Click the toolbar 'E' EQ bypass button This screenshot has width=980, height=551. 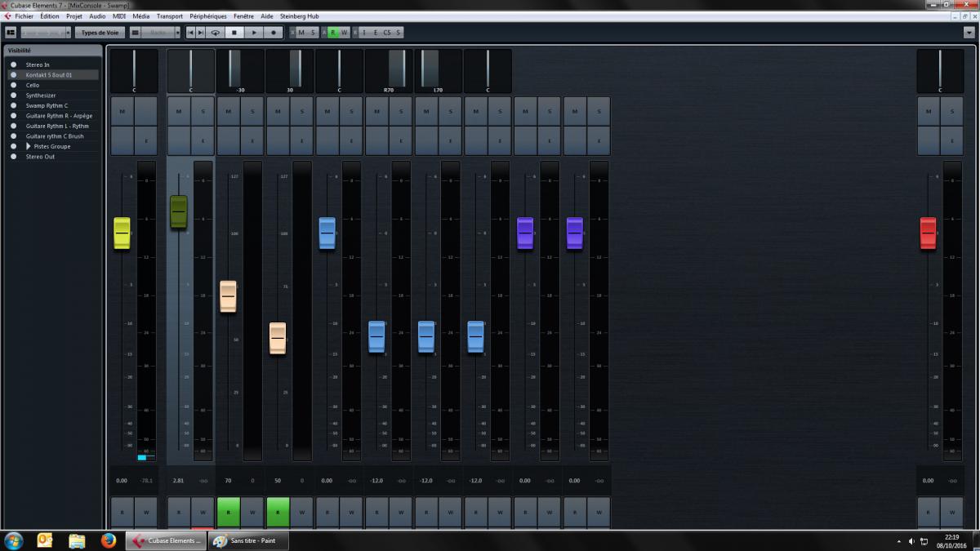pos(376,33)
